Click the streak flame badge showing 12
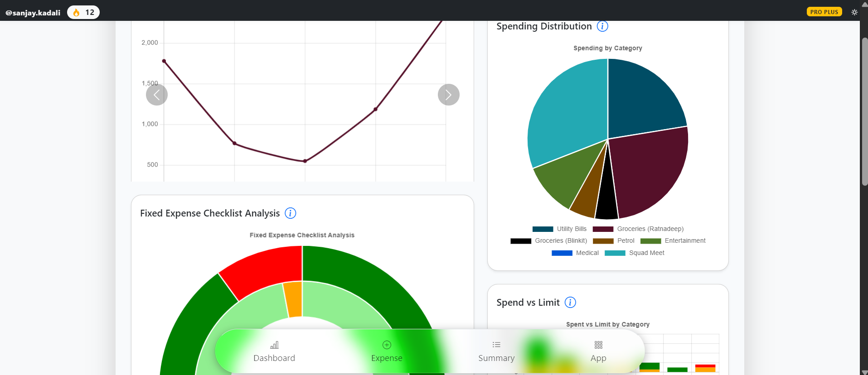Viewport: 868px width, 375px height. (83, 12)
